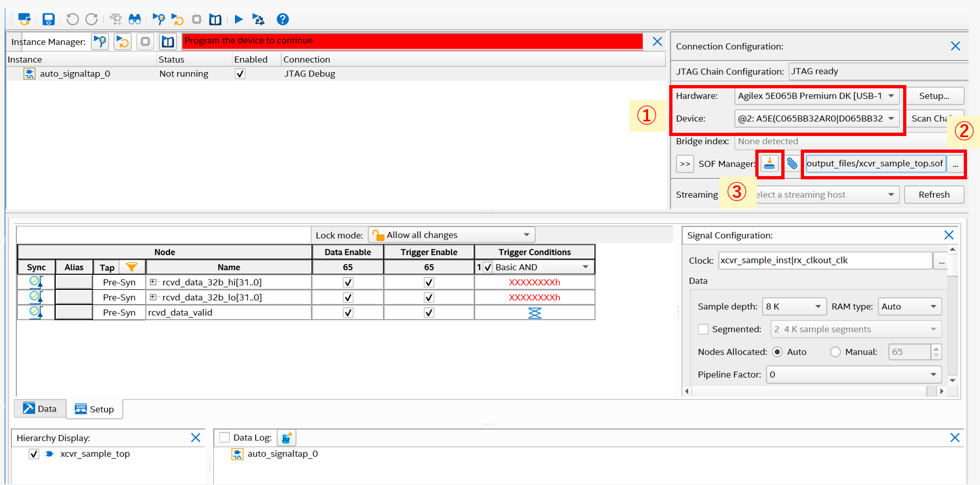This screenshot has width=980, height=485.
Task: Click the Stop Analysis icon in Instance Manager
Action: (145, 42)
